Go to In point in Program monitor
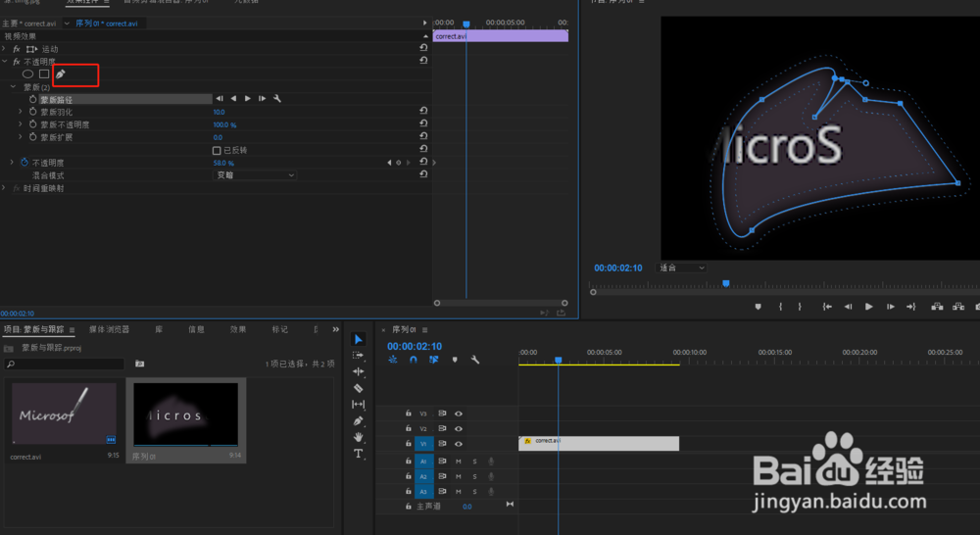Viewport: 980px width, 535px height. [x=827, y=307]
